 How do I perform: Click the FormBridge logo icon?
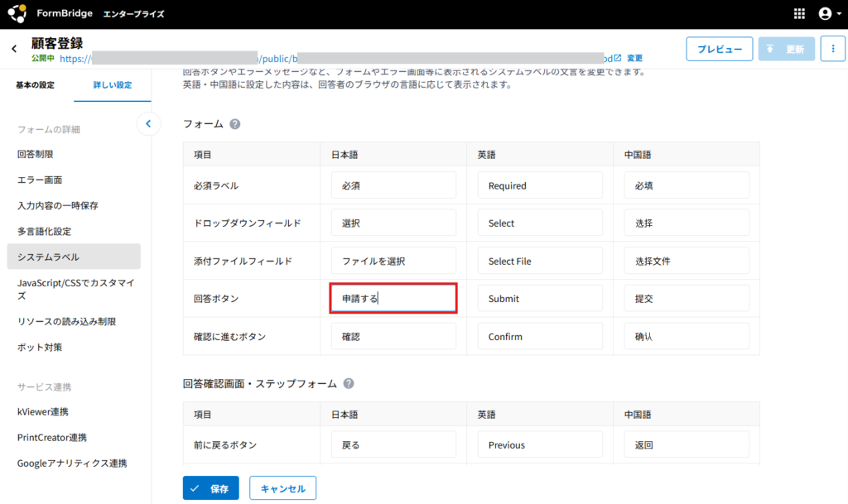(x=17, y=14)
